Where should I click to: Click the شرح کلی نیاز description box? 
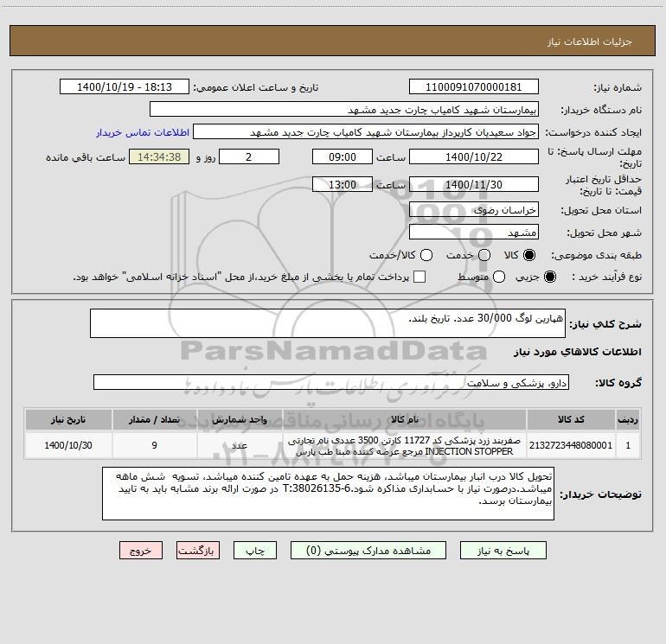point(328,323)
